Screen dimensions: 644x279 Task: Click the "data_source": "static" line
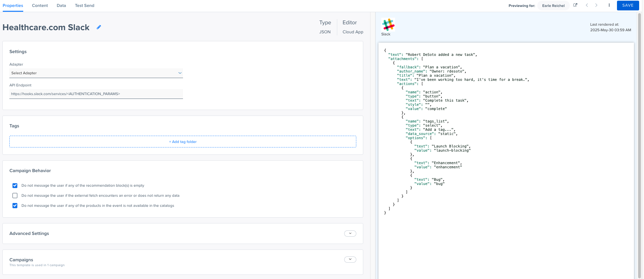(432, 134)
